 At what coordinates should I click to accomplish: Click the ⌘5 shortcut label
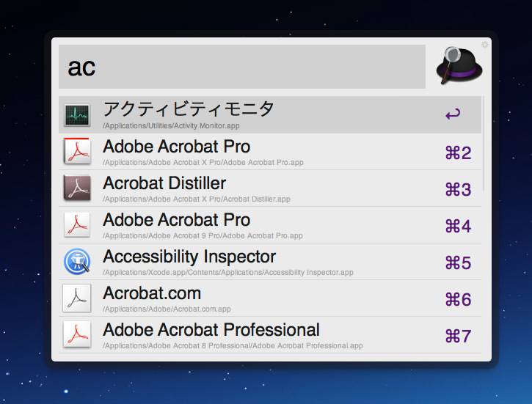tap(458, 263)
